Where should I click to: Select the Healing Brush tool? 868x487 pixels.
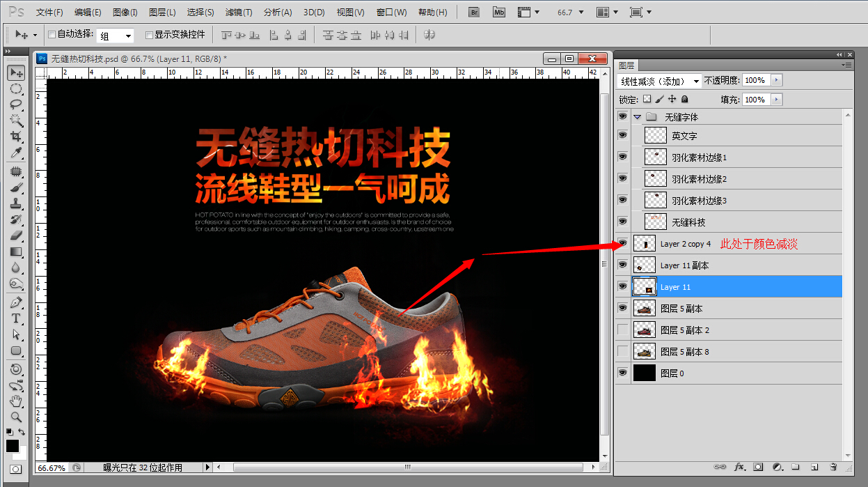[16, 172]
